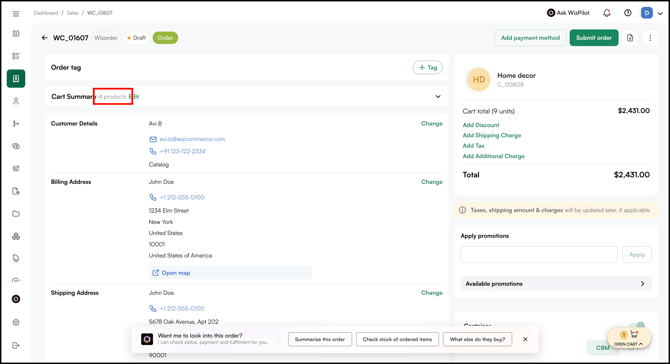Expand Available promotions row
670x364 pixels.
pyautogui.click(x=556, y=284)
